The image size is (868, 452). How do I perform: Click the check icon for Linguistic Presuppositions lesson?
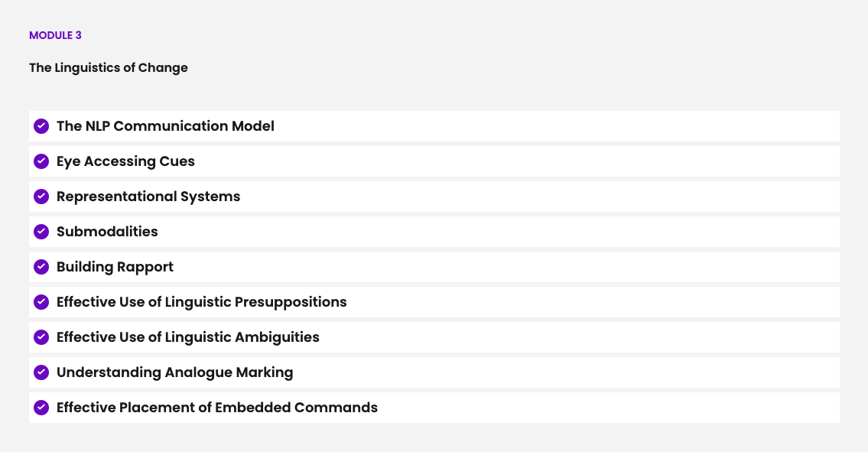pyautogui.click(x=41, y=302)
